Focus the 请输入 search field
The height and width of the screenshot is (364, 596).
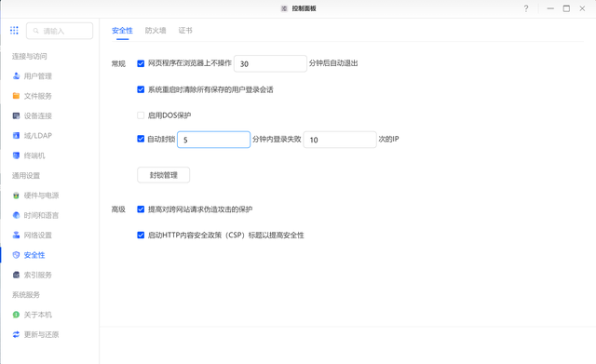[x=60, y=31]
